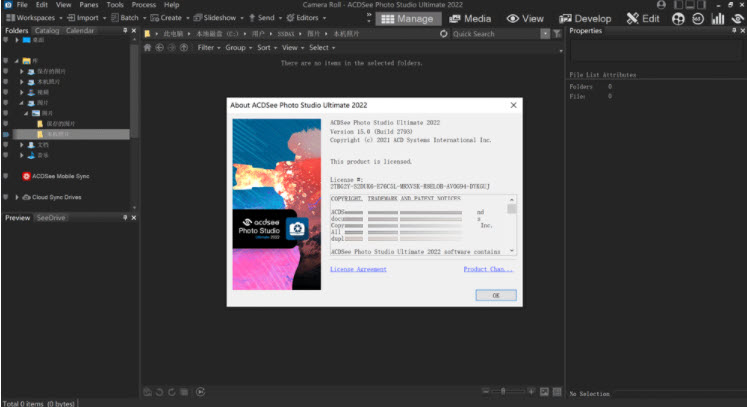The width and height of the screenshot is (747, 407).
Task: Toggle Easy-Select indicator for ACDSee Mobile Sync
Action: click(x=6, y=176)
